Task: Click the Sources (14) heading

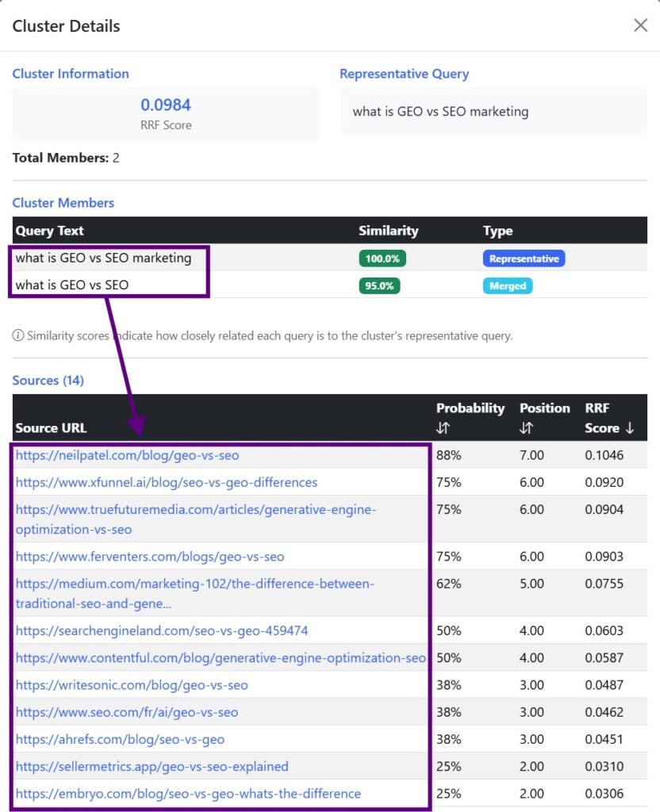Action: point(48,380)
